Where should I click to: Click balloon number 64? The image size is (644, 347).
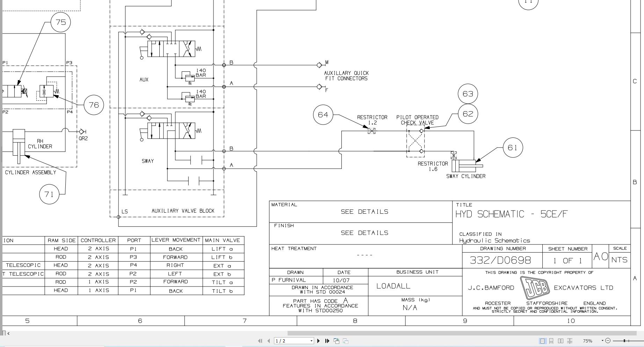[x=323, y=114]
